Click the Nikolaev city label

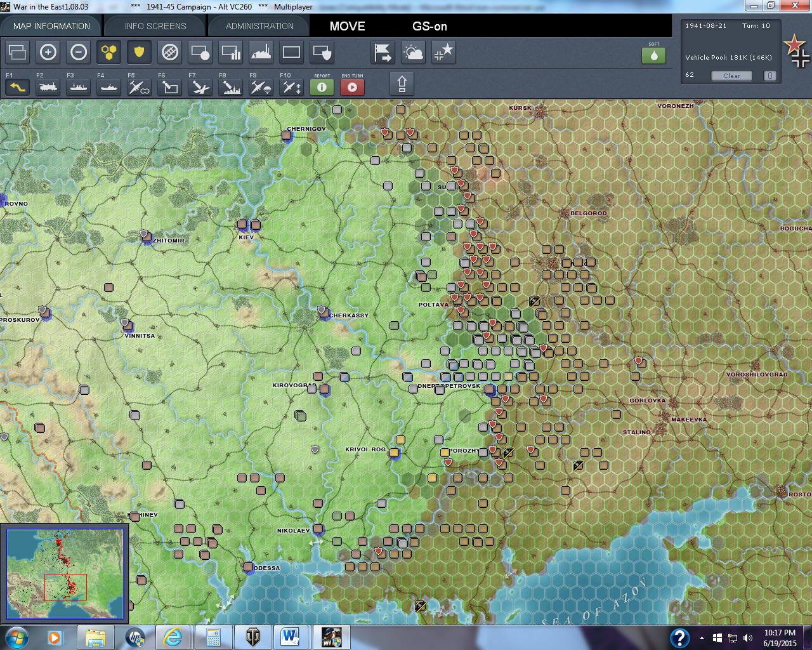(293, 531)
